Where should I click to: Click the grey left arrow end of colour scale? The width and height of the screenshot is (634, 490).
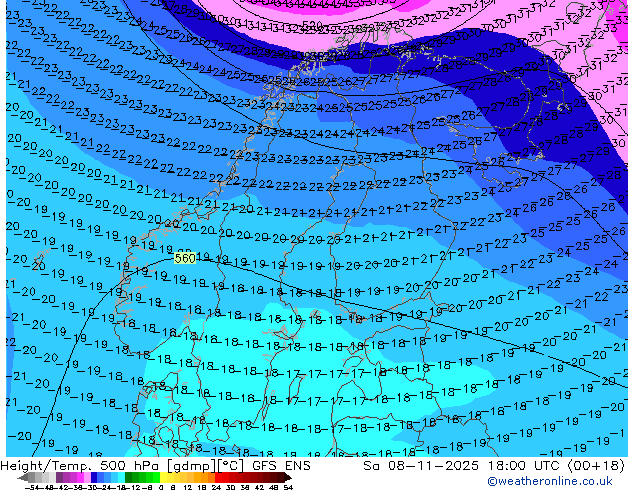[x=23, y=477]
